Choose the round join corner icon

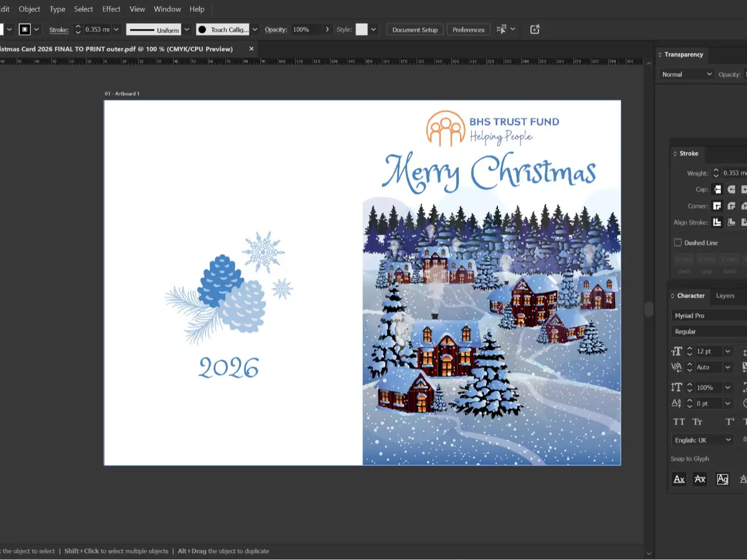pyautogui.click(x=731, y=205)
